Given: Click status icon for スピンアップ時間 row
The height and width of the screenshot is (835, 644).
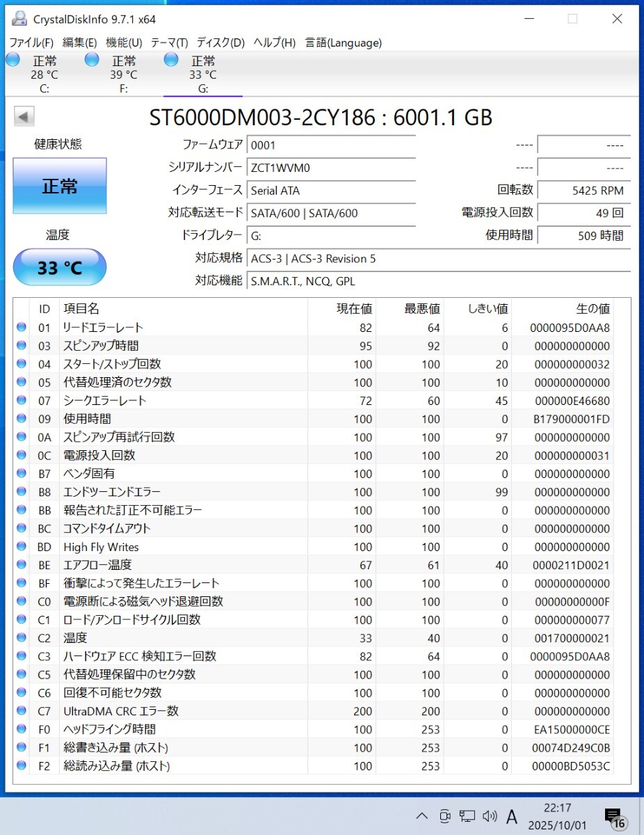Looking at the screenshot, I should coord(22,345).
